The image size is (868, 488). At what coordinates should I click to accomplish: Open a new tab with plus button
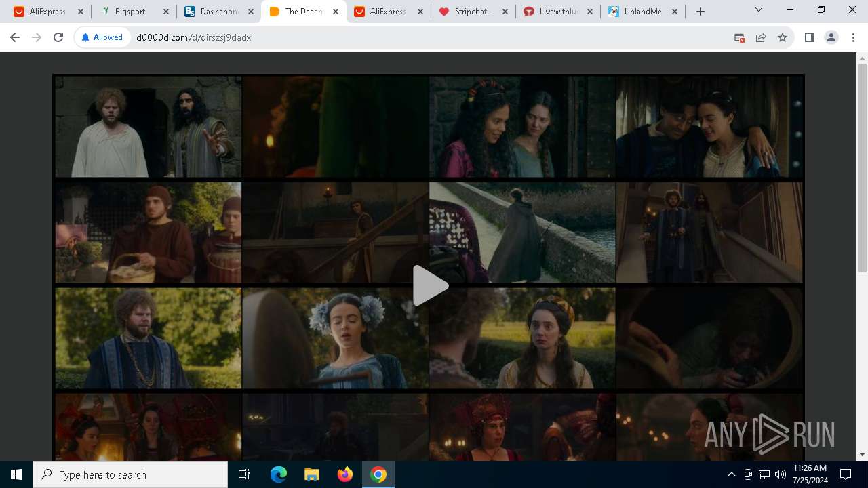(x=701, y=12)
